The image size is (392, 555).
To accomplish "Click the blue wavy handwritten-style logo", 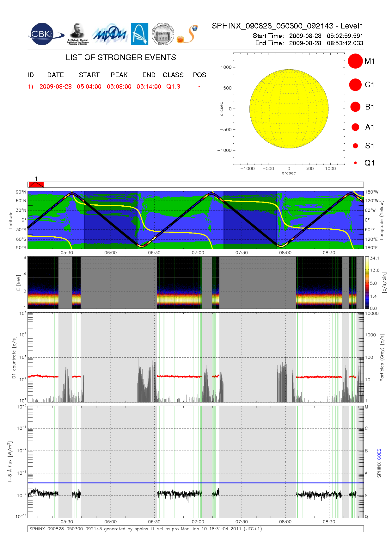I will click(x=110, y=34).
